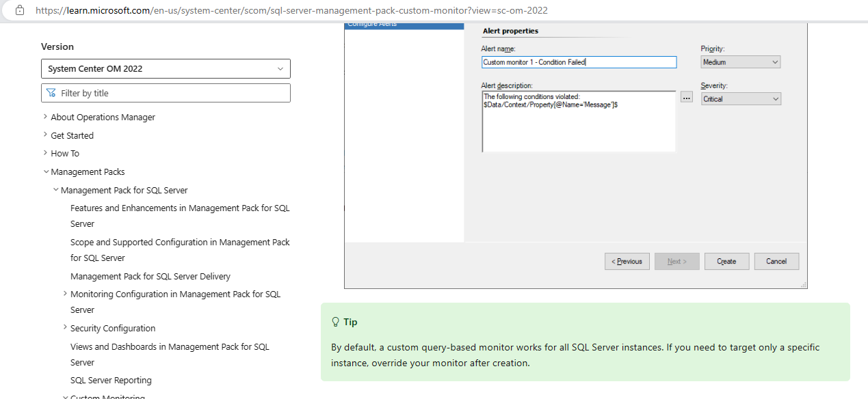Screen dimensions: 868x399
Task: Expand the Get Started section
Action: pyautogui.click(x=45, y=135)
